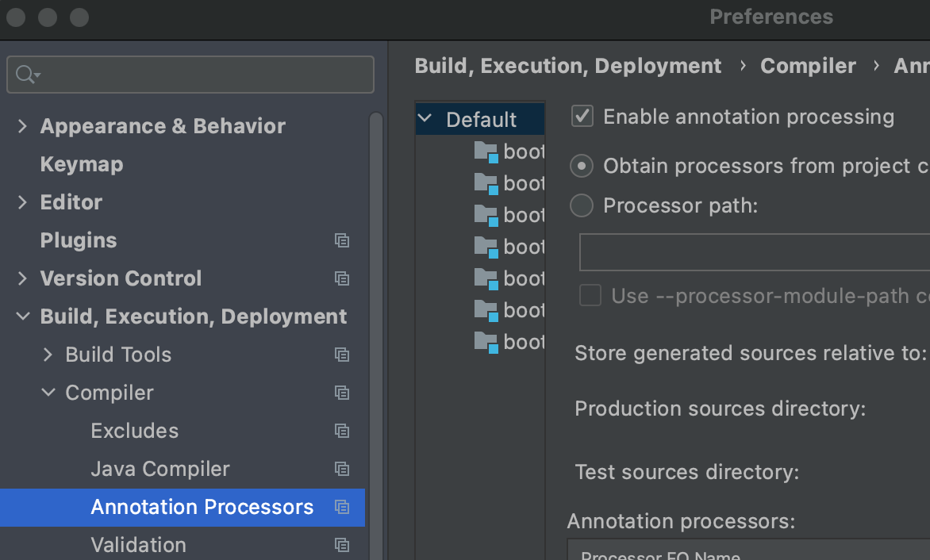This screenshot has height=560, width=930.
Task: Click the search magnifier icon in settings
Action: click(x=26, y=75)
